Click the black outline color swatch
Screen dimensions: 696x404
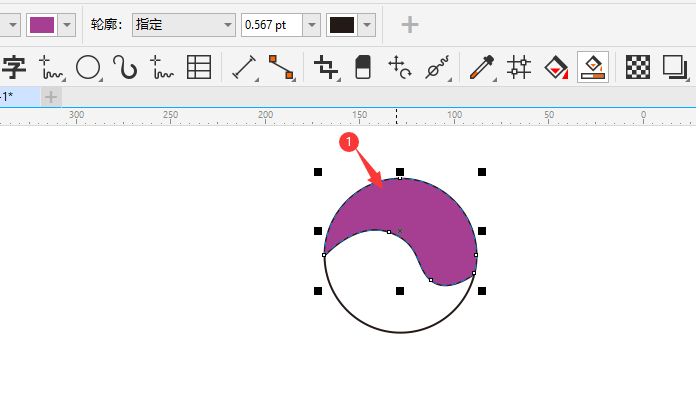[342, 25]
